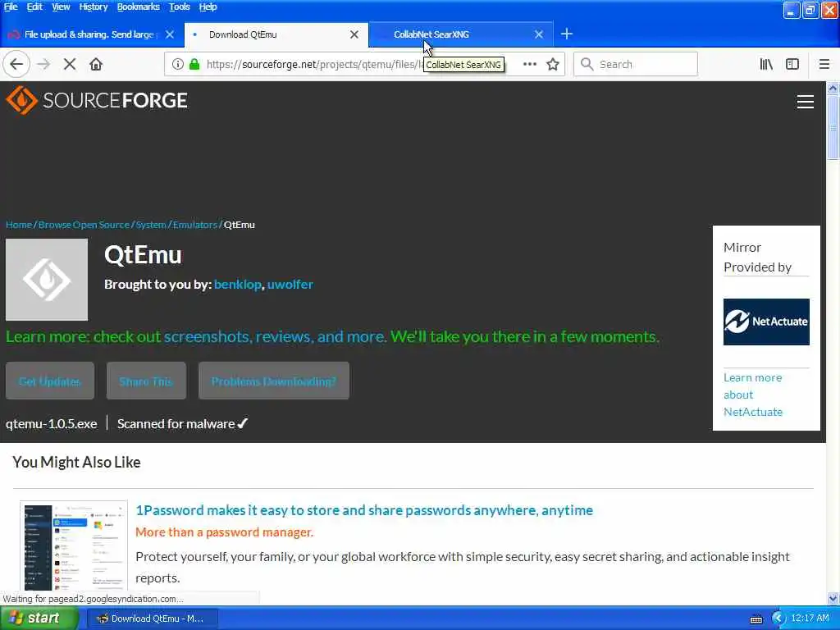
Task: Click the page scrollbar up arrow
Action: 833,87
